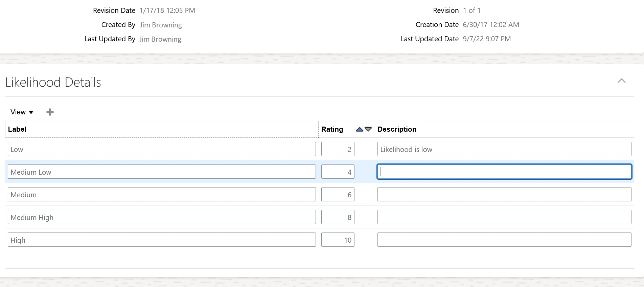Click the Medium High label field
Screen dimensions: 644x287
coord(162,217)
